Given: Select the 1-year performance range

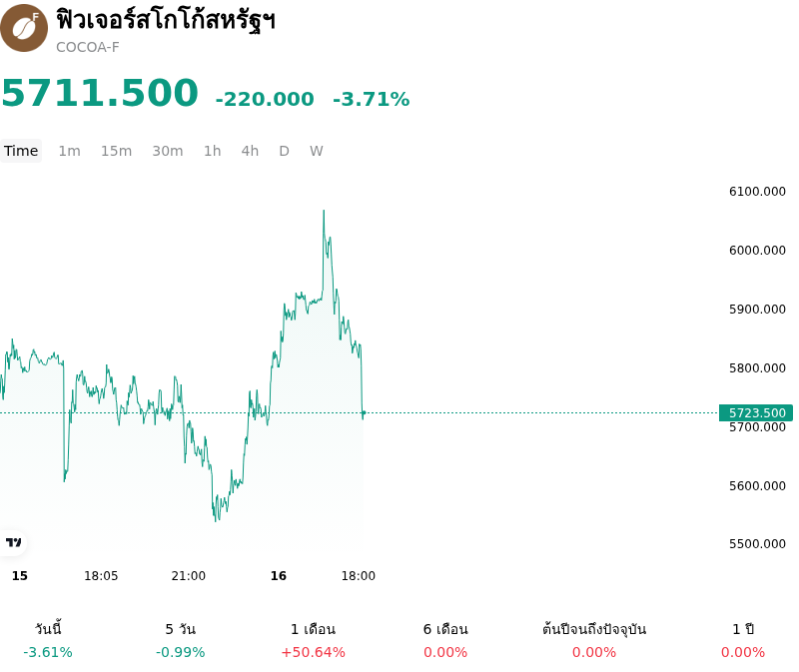Looking at the screenshot, I should coord(743,640).
